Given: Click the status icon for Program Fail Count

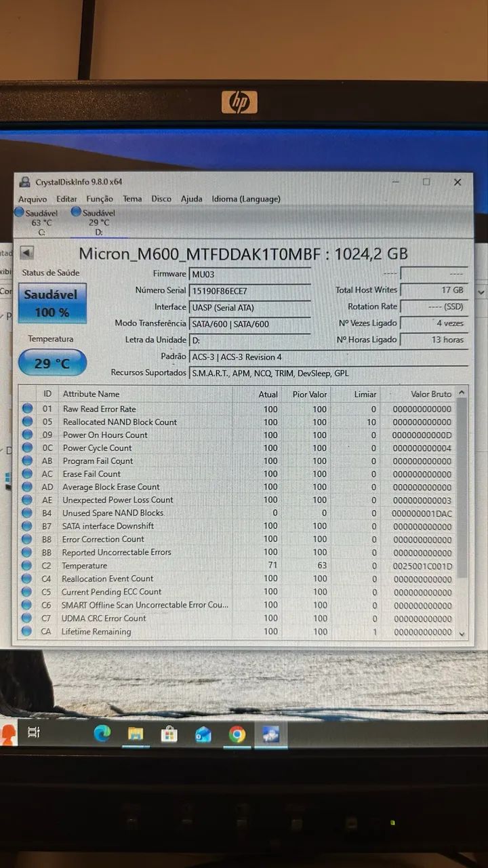Looking at the screenshot, I should [x=27, y=461].
